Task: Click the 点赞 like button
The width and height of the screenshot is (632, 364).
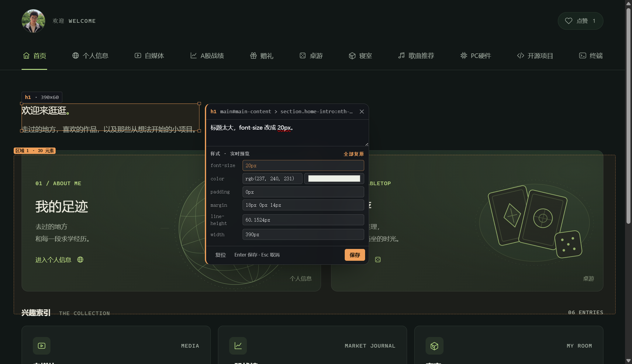Action: (580, 21)
